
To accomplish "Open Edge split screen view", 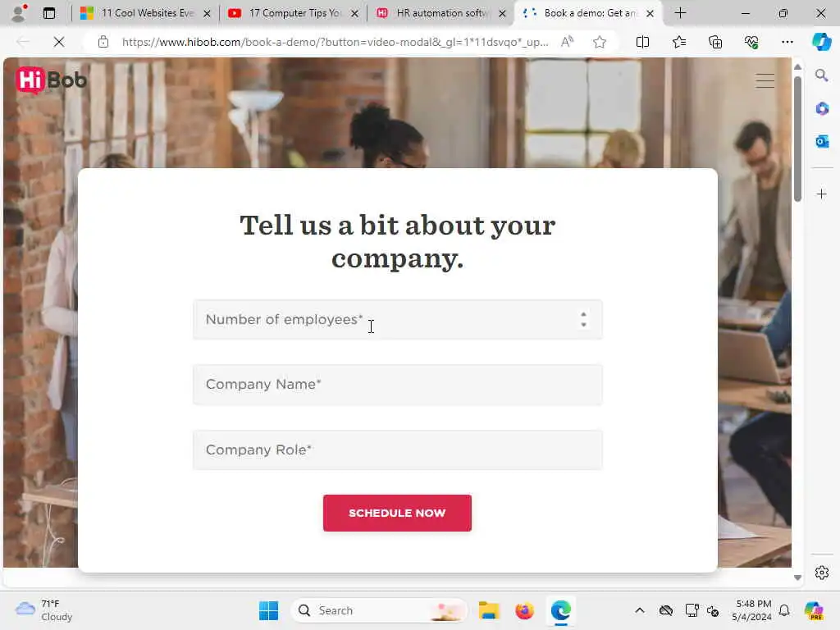I will [x=642, y=42].
